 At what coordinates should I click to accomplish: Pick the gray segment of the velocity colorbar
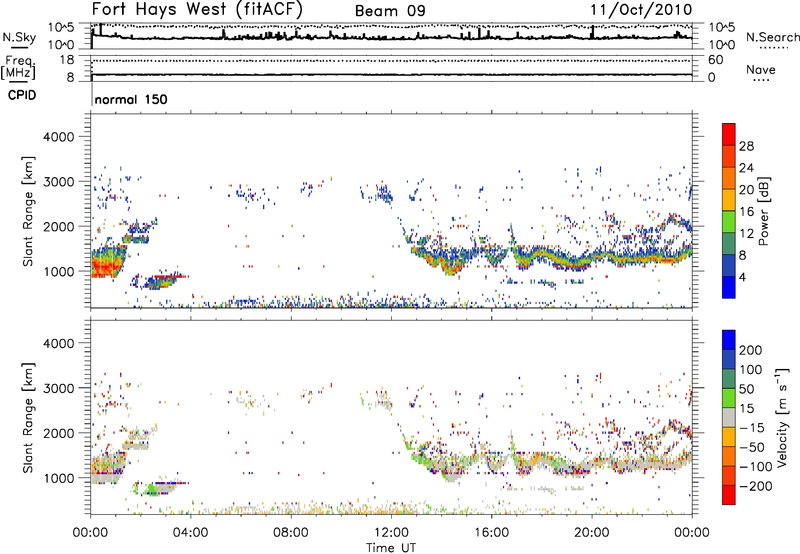coord(729,417)
